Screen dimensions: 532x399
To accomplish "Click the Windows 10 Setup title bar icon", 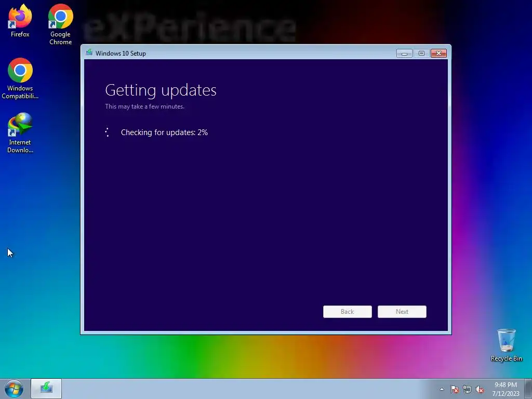I will [x=89, y=52].
